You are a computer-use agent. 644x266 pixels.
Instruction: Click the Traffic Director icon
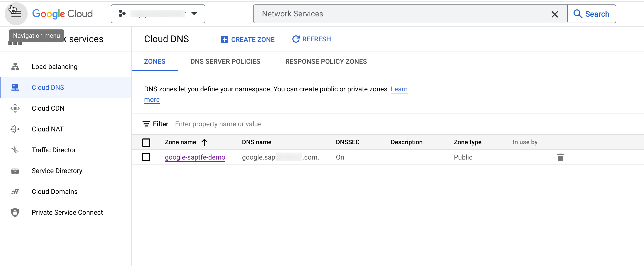tap(15, 150)
